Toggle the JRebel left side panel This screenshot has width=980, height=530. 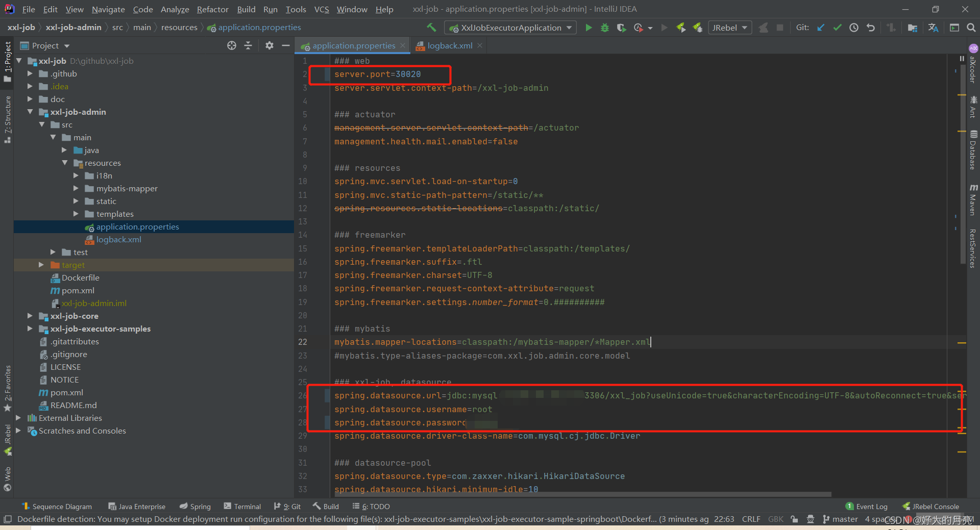coord(8,440)
